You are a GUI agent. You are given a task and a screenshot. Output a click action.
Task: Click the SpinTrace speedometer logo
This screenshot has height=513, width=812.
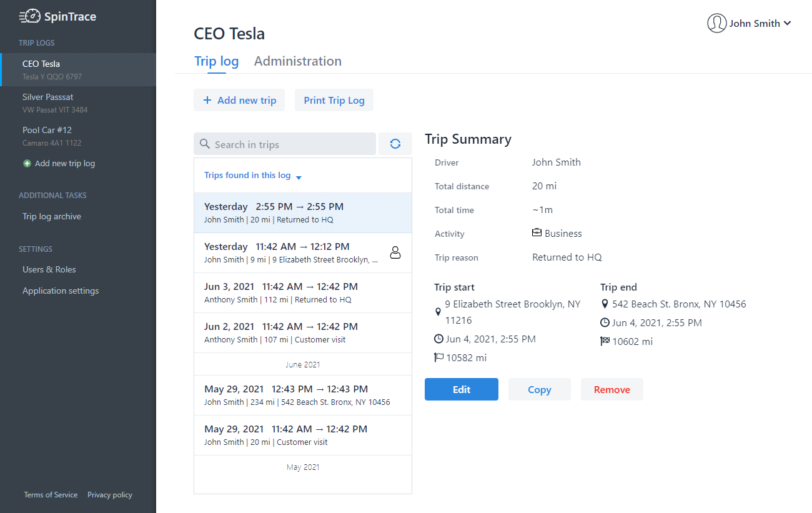[30, 17]
